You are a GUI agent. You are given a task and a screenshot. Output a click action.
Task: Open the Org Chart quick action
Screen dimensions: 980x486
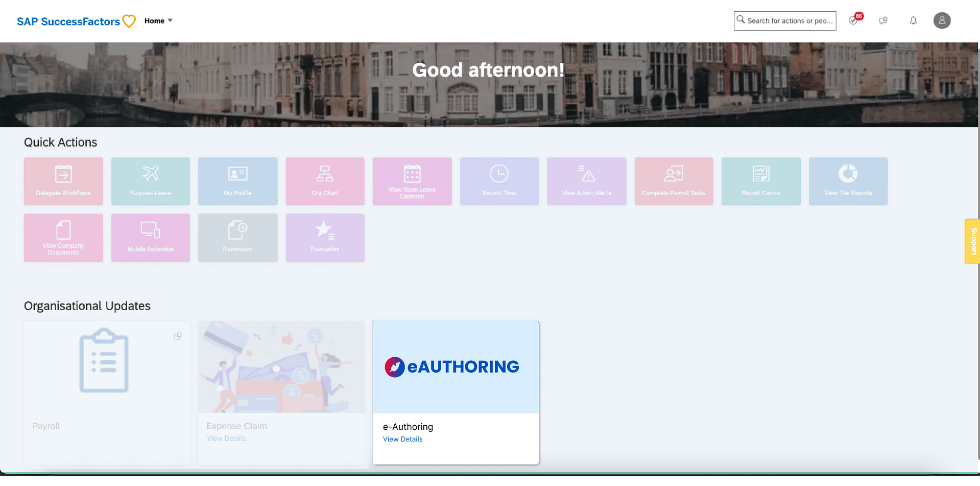pos(325,181)
